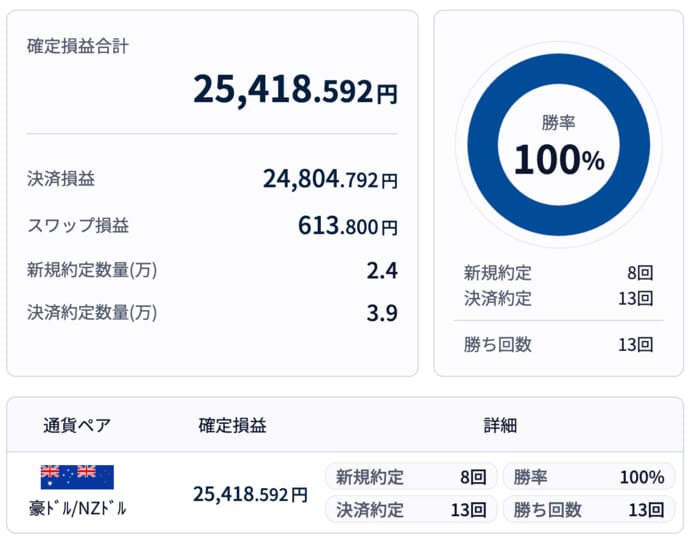Click the New Zealand flag icon
This screenshot has width=700, height=546.
(x=96, y=477)
